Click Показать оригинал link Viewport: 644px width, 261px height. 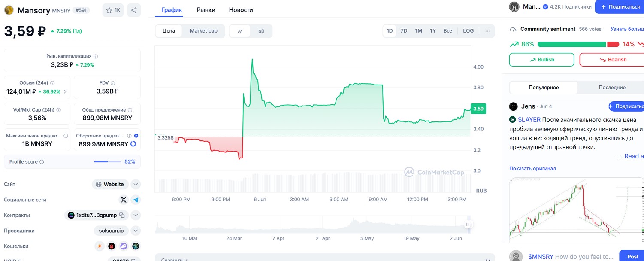[532, 168]
